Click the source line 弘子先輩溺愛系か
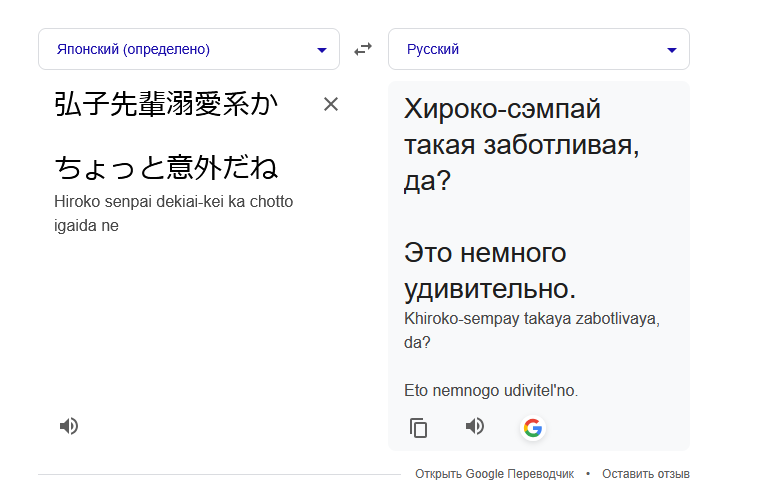 coord(166,105)
